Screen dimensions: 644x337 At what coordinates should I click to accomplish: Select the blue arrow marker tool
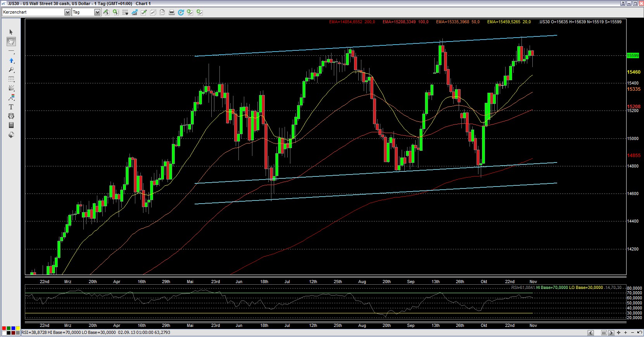(x=11, y=60)
